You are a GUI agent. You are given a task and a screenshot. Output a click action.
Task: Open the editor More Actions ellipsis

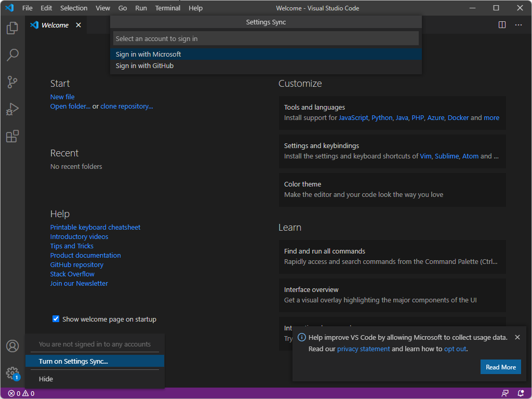click(518, 25)
